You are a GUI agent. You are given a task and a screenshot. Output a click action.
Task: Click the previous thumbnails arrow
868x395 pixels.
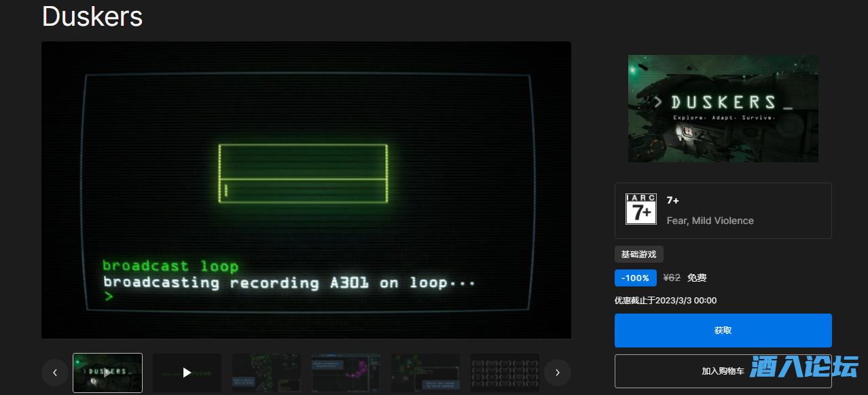pyautogui.click(x=55, y=373)
